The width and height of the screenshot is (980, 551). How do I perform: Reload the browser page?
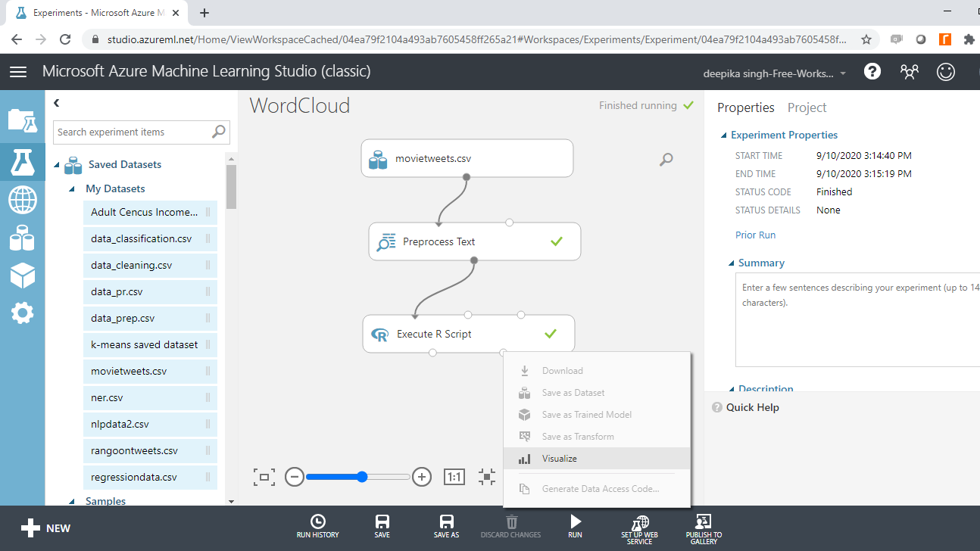pos(65,39)
